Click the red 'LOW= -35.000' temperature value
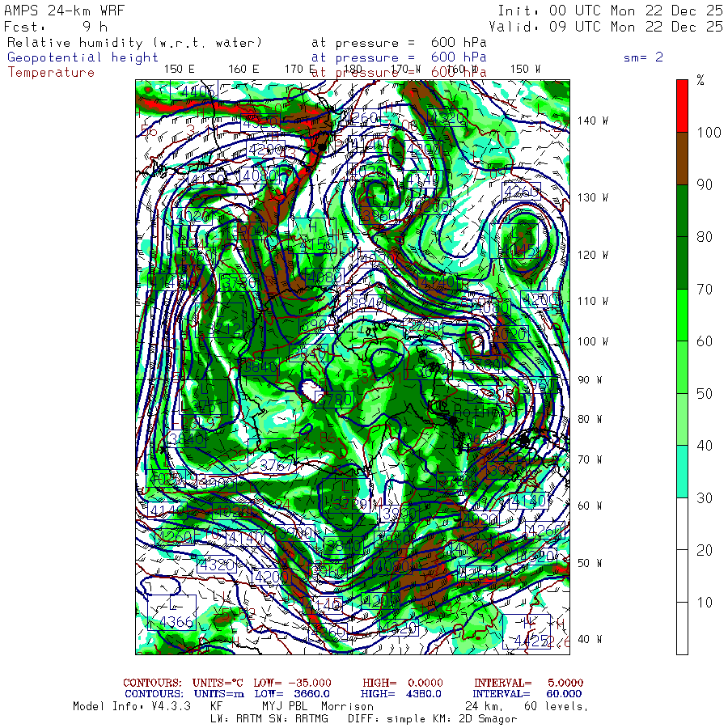Image resolution: width=728 pixels, height=728 pixels. tap(293, 683)
